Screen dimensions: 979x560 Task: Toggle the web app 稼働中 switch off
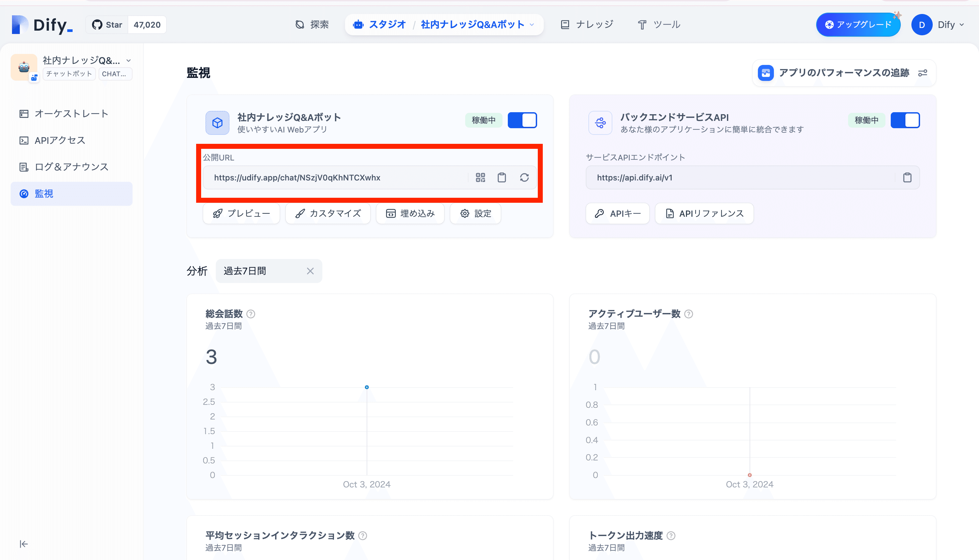pyautogui.click(x=522, y=121)
